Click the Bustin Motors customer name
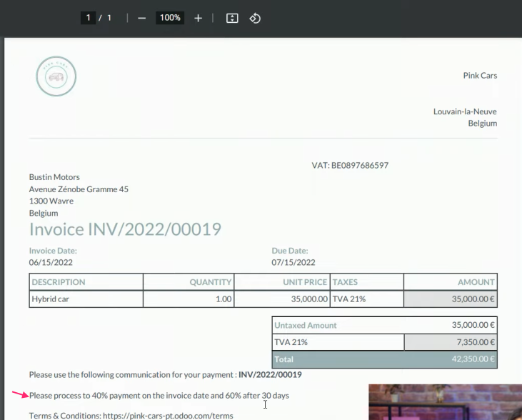522x420 pixels. (54, 177)
